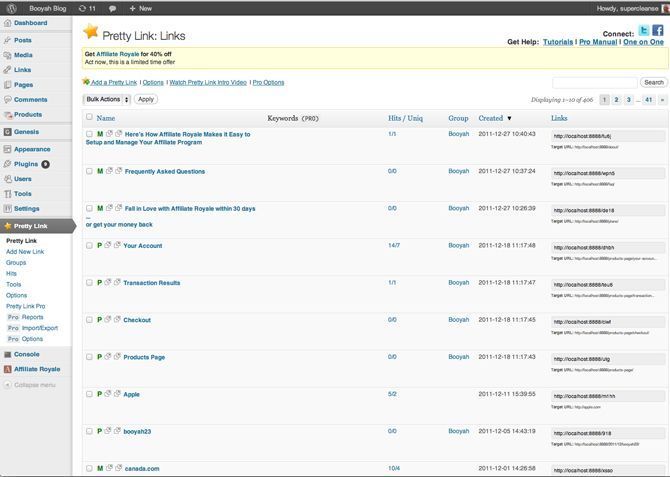Open the Affiliate Royale 40% off link
The image size is (670, 477).
pos(118,54)
